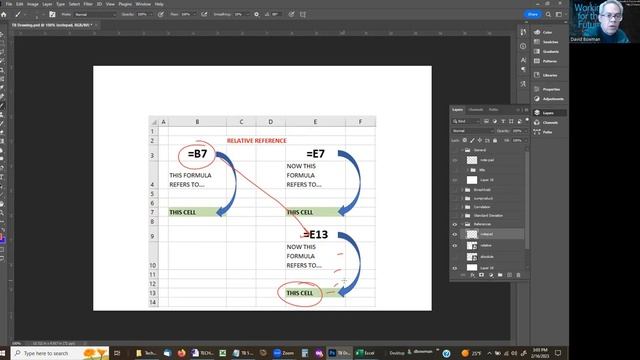Delete layer trash icon
This screenshot has width=640, height=360.
(x=518, y=275)
